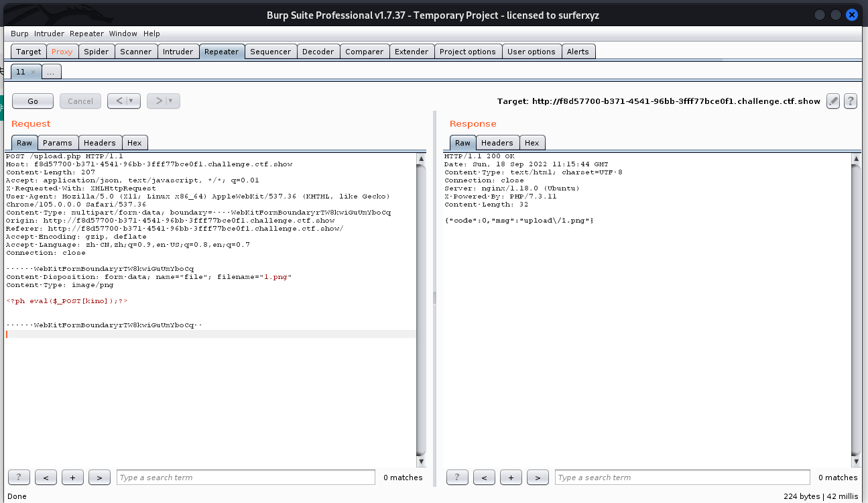
Task: Open the User options tab
Action: [532, 52]
